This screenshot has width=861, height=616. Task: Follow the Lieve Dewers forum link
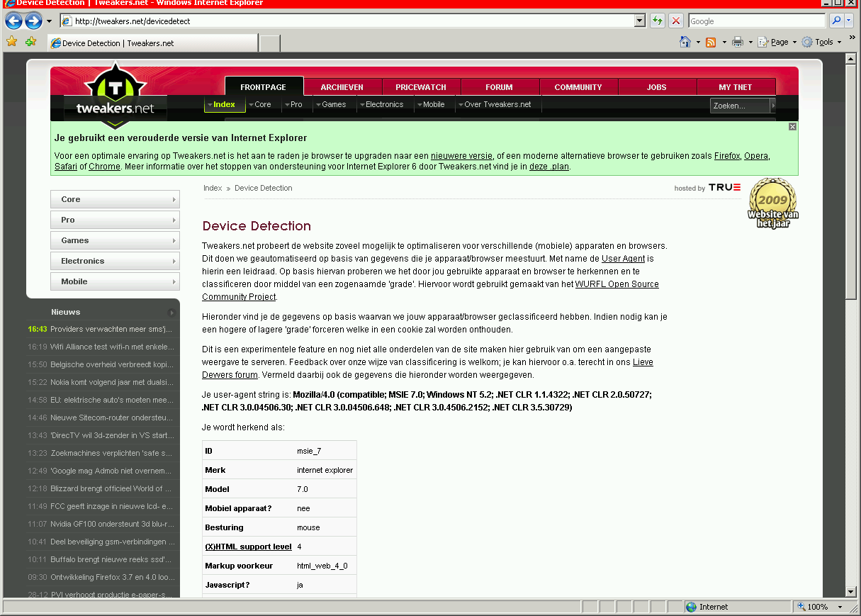[x=427, y=369]
